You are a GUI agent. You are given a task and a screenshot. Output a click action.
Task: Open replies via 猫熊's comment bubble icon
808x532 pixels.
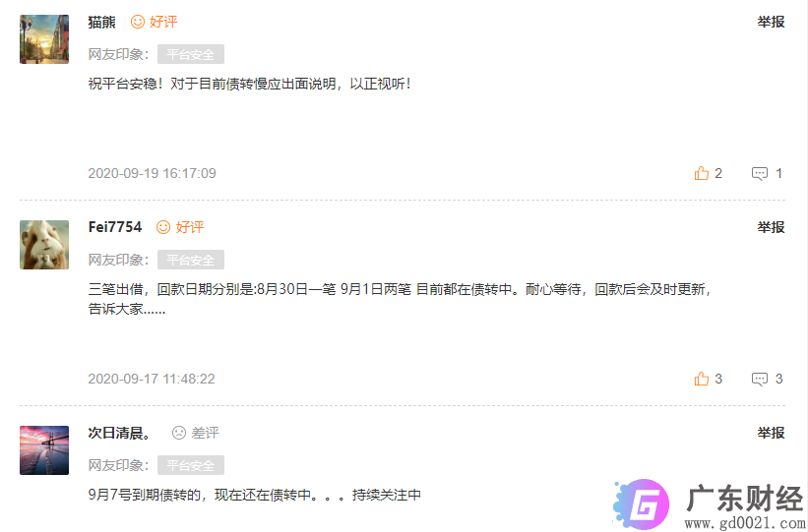759,173
